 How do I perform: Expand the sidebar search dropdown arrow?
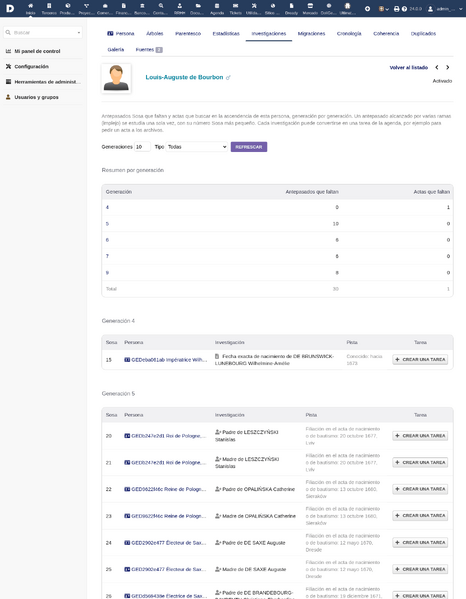[x=79, y=32]
